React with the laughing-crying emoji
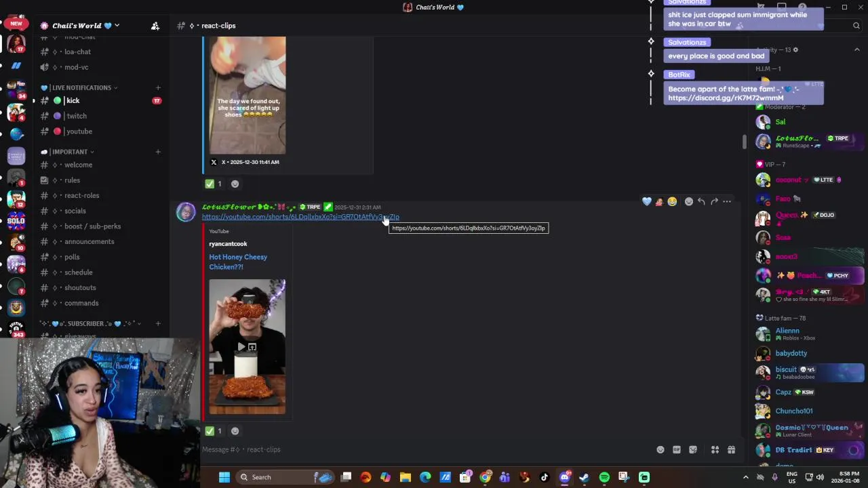868x488 pixels. pyautogui.click(x=672, y=201)
